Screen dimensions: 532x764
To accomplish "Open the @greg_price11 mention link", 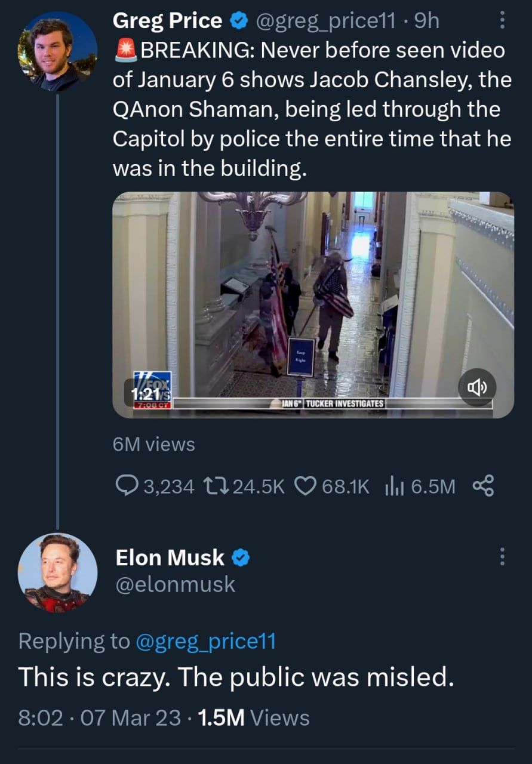I will tap(206, 641).
